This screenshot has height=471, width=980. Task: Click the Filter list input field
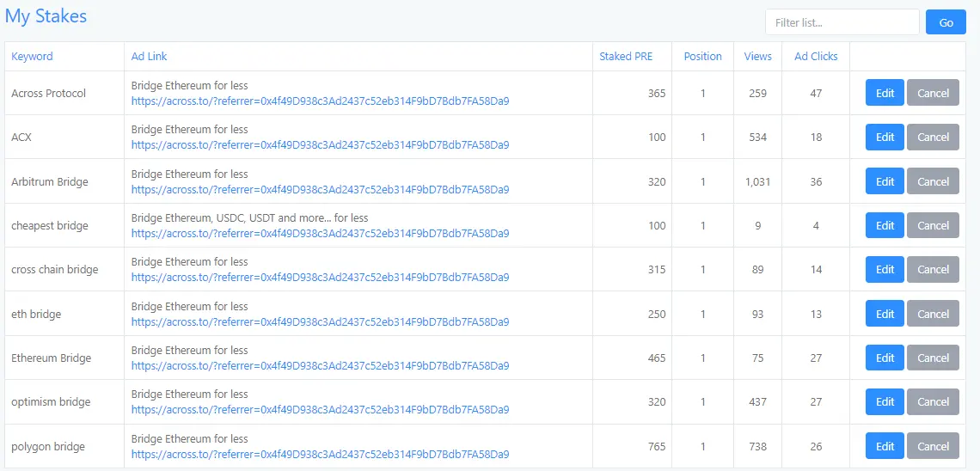click(x=842, y=22)
